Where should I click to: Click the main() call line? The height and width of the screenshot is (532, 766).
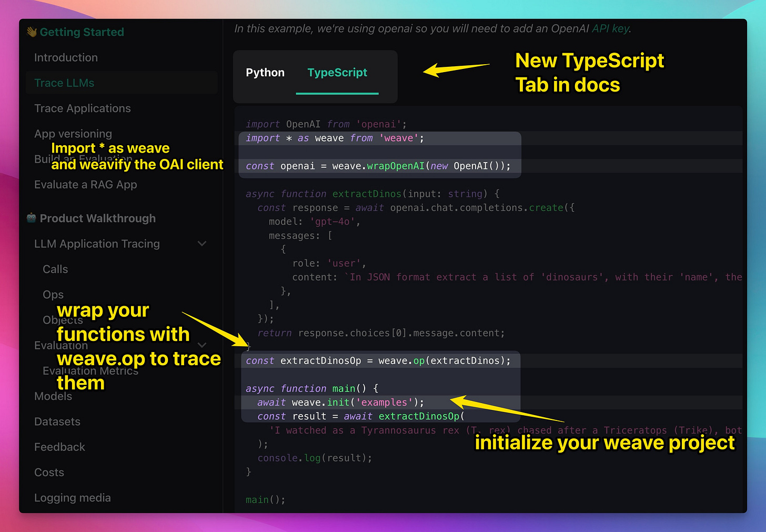pyautogui.click(x=266, y=499)
